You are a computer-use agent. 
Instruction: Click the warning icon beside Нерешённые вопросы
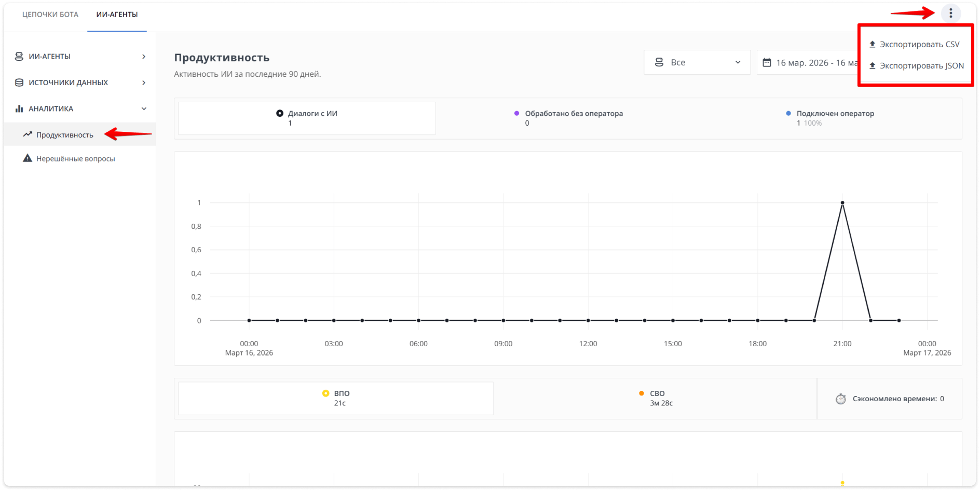(x=27, y=158)
